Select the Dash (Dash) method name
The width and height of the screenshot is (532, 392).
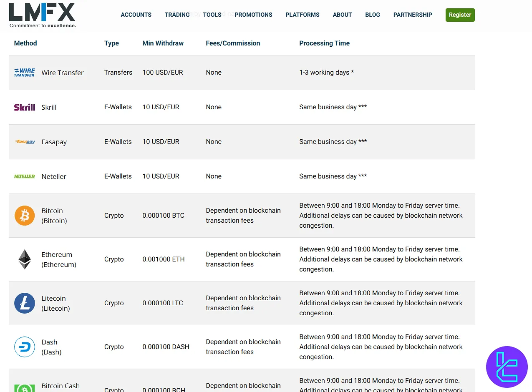point(51,347)
